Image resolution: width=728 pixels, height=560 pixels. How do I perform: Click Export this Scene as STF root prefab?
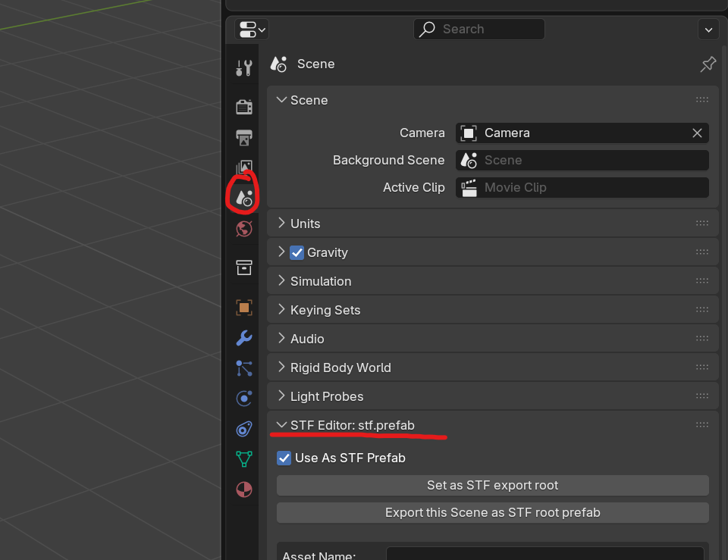(493, 512)
